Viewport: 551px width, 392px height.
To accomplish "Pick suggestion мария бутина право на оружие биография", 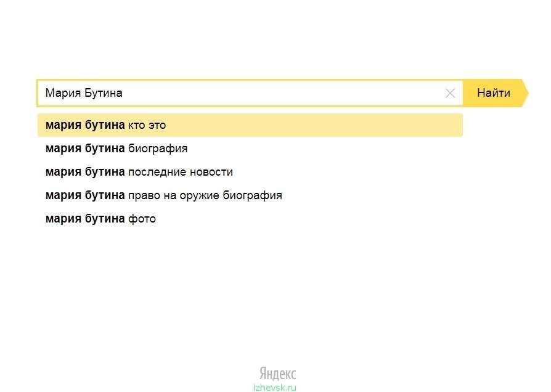I will [250, 195].
